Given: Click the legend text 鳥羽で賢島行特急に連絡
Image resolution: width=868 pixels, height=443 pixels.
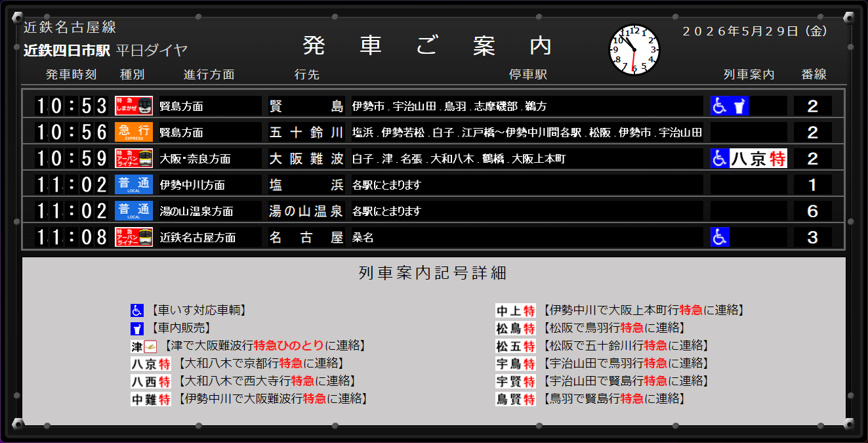Looking at the screenshot, I should click(614, 399).
